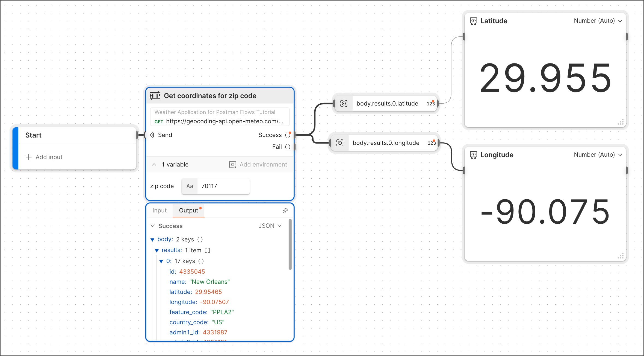The height and width of the screenshot is (356, 644).
Task: Click the 123 type badge on longitude block
Action: click(x=432, y=143)
